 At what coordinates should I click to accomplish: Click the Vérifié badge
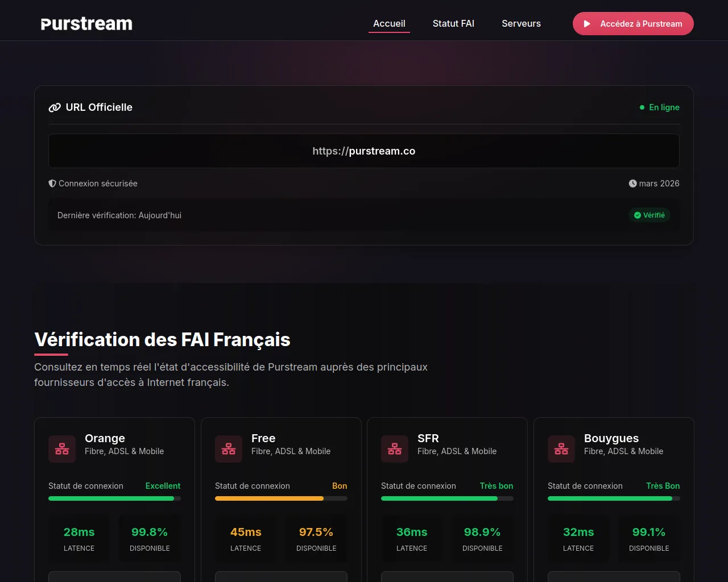tap(650, 215)
